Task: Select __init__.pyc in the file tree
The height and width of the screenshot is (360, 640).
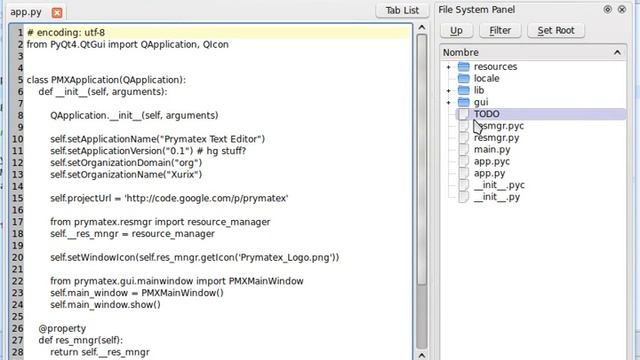Action: pos(499,185)
